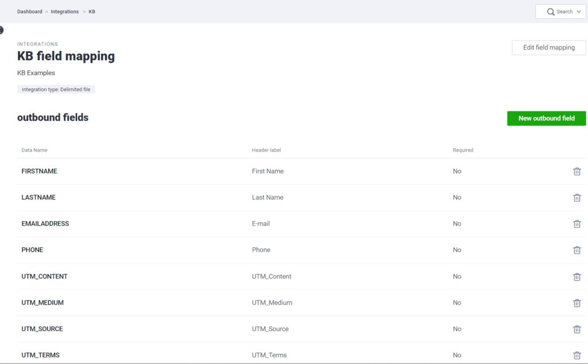Expand the Search dropdown chevron
588x364 pixels.
coord(578,12)
